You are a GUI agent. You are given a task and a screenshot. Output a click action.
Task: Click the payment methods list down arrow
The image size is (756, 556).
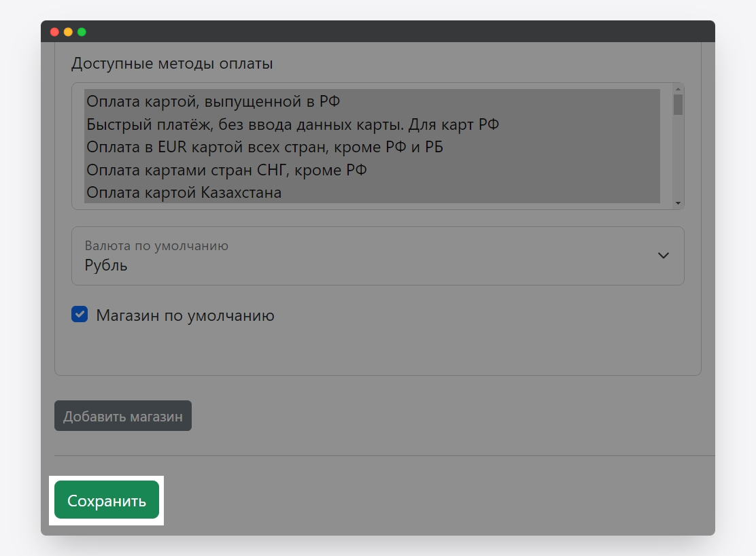[x=677, y=203]
